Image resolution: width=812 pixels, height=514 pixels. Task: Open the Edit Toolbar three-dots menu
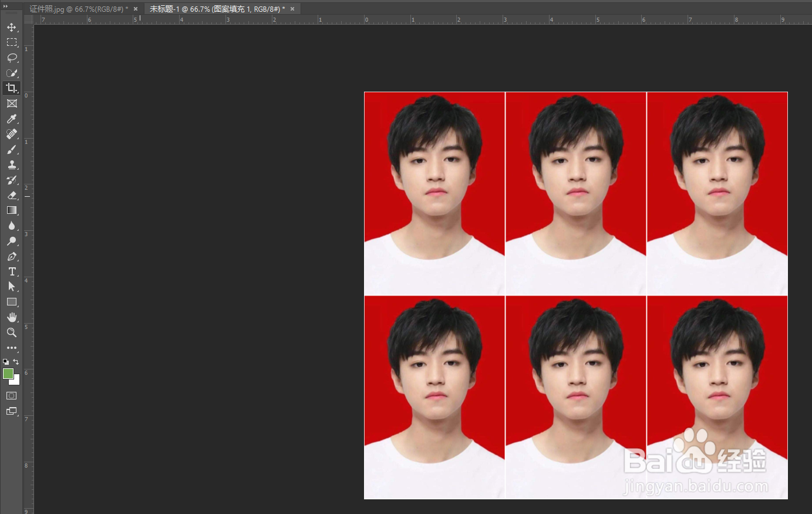pos(12,348)
